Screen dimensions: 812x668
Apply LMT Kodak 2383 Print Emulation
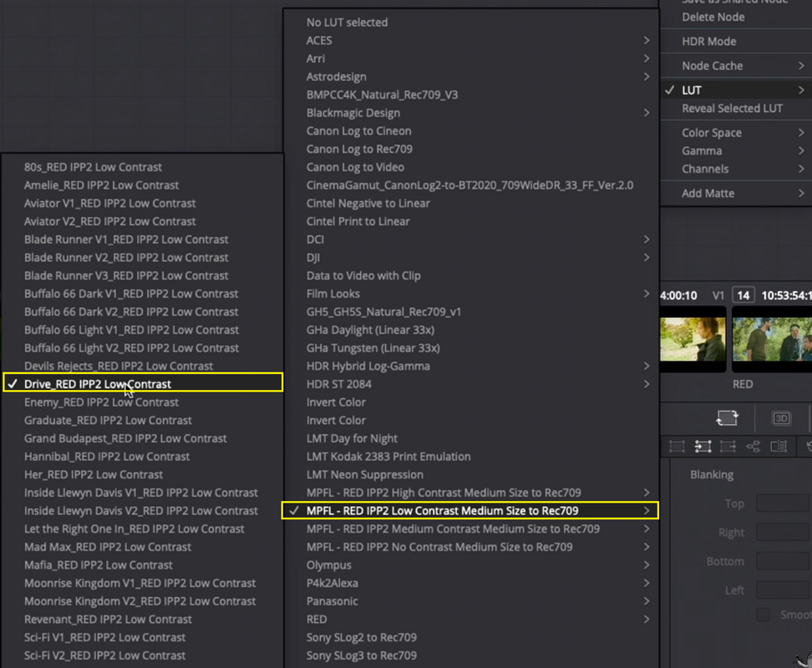[x=470, y=457]
